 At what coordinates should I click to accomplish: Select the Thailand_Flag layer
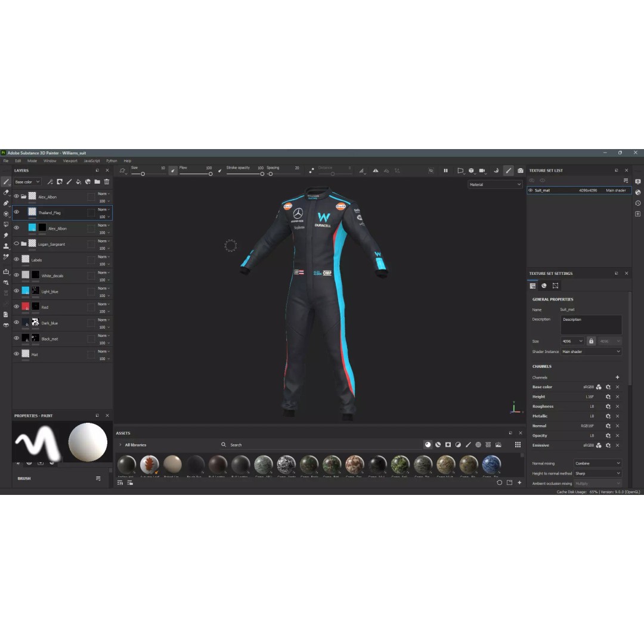[51, 212]
